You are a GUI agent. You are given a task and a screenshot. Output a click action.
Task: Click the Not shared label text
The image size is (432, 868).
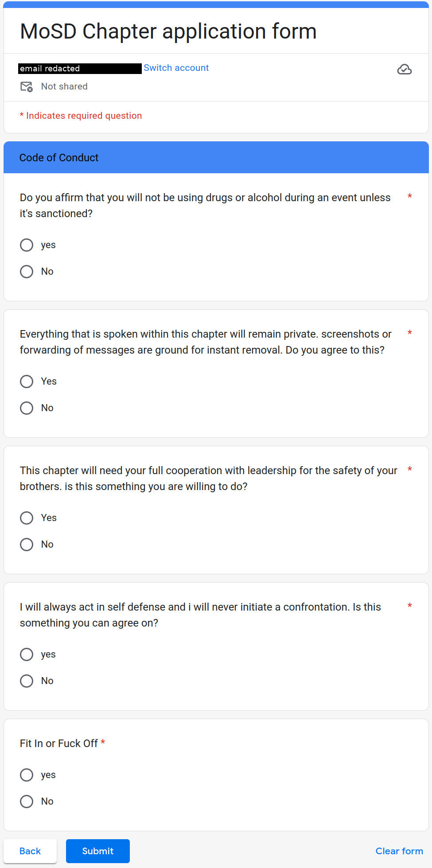[64, 86]
